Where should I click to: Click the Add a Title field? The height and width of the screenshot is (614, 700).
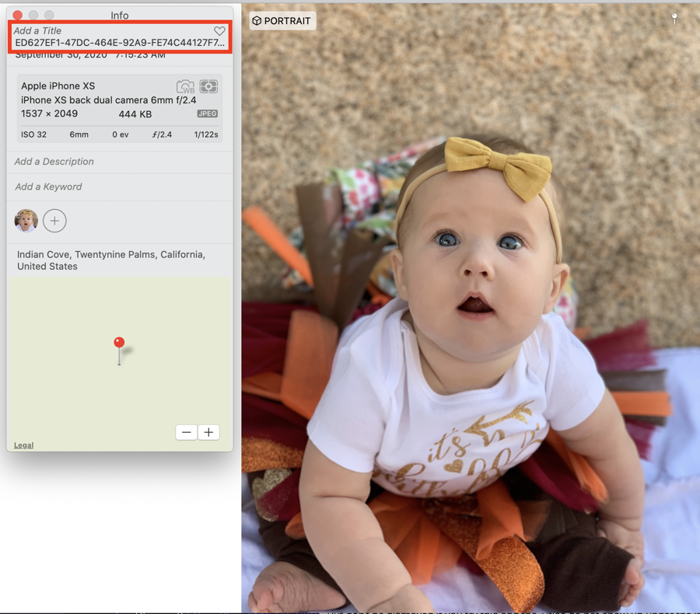click(x=37, y=31)
